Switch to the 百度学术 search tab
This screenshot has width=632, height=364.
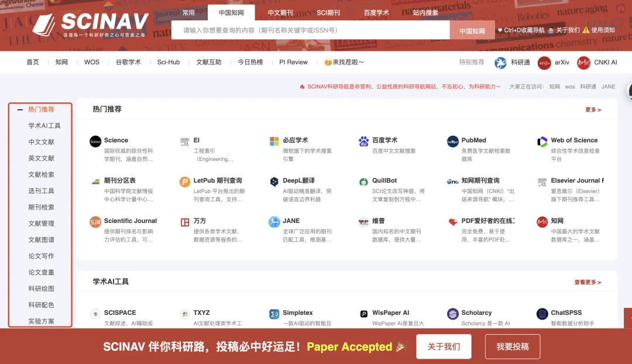[x=376, y=12]
